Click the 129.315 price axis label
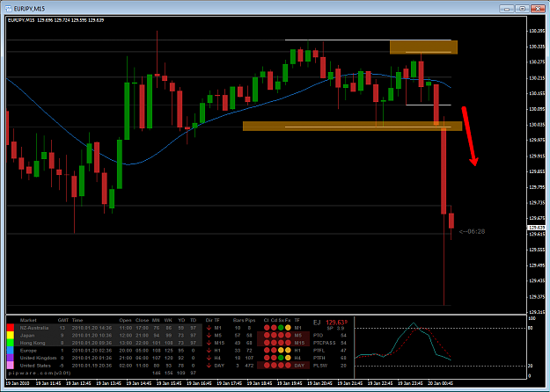Screen dimensions: 550x392 point(537,312)
